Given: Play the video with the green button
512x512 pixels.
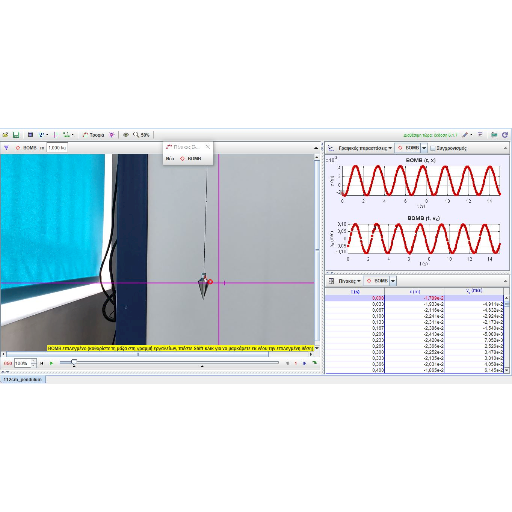Looking at the screenshot, I should pos(51,363).
